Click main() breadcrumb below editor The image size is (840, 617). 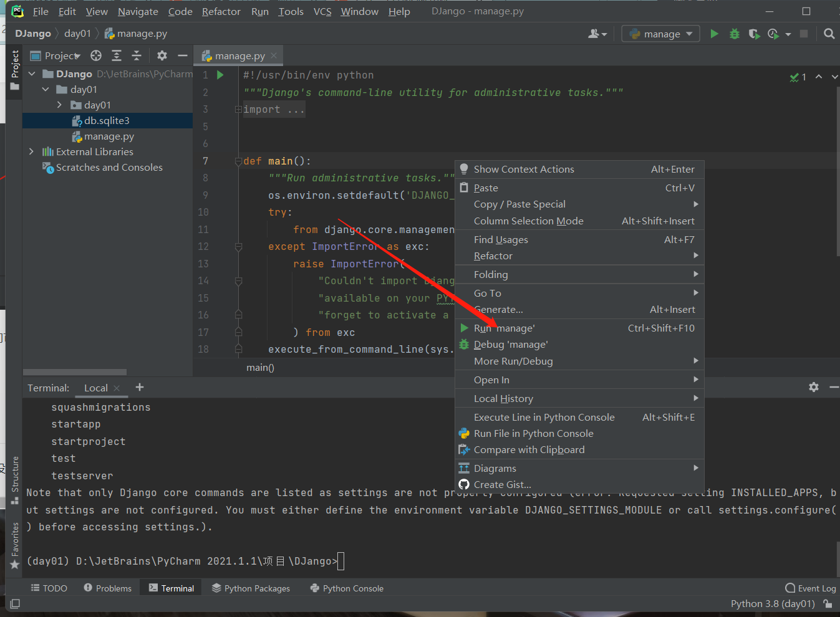click(x=260, y=367)
